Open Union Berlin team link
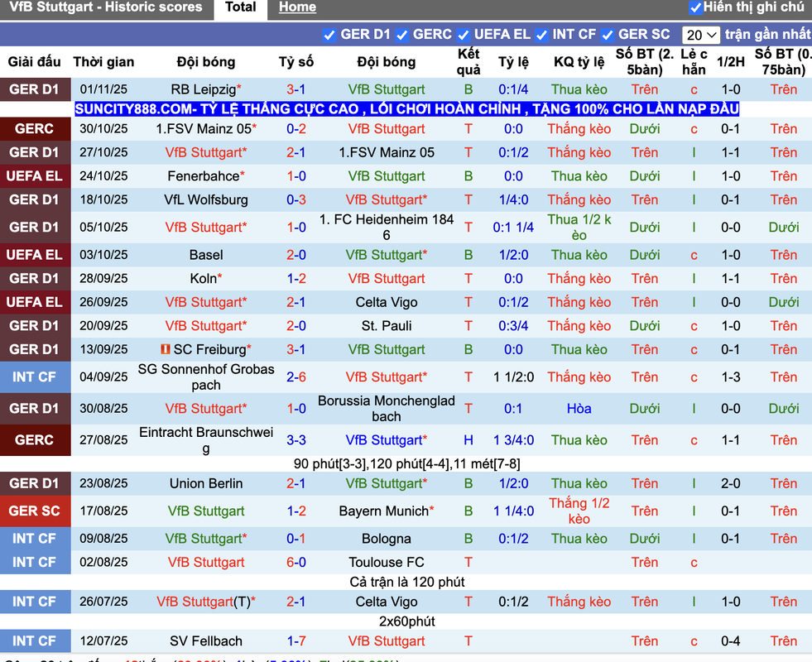This screenshot has height=662, width=812. pyautogui.click(x=206, y=483)
